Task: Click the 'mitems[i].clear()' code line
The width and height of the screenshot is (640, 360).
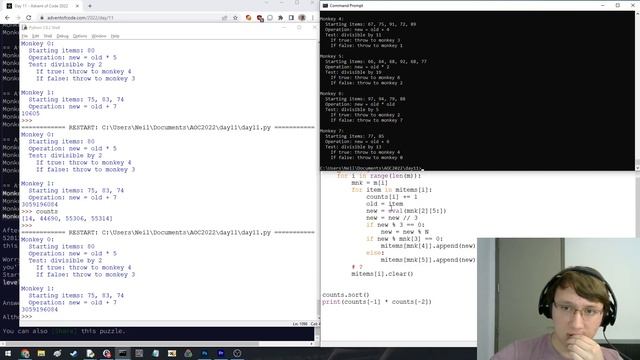Action: [382, 274]
